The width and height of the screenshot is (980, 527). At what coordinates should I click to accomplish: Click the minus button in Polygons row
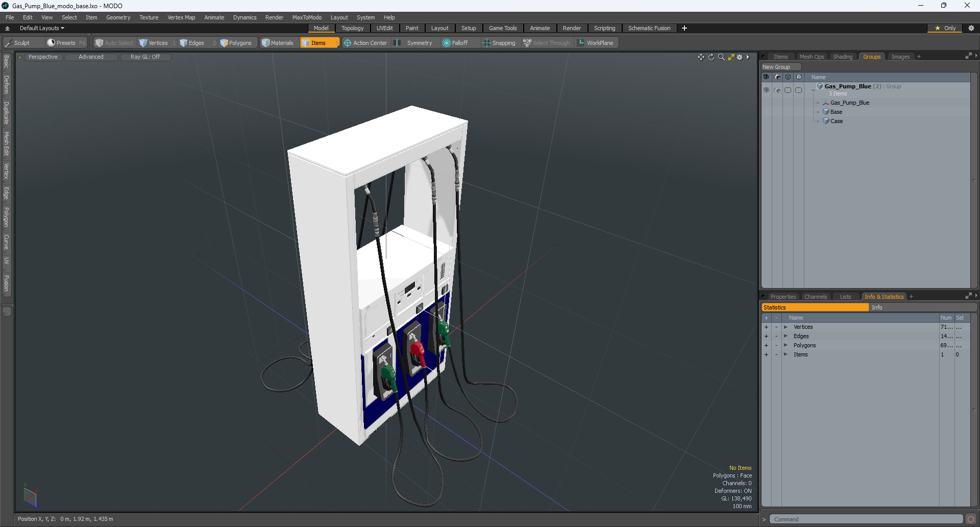[776, 345]
